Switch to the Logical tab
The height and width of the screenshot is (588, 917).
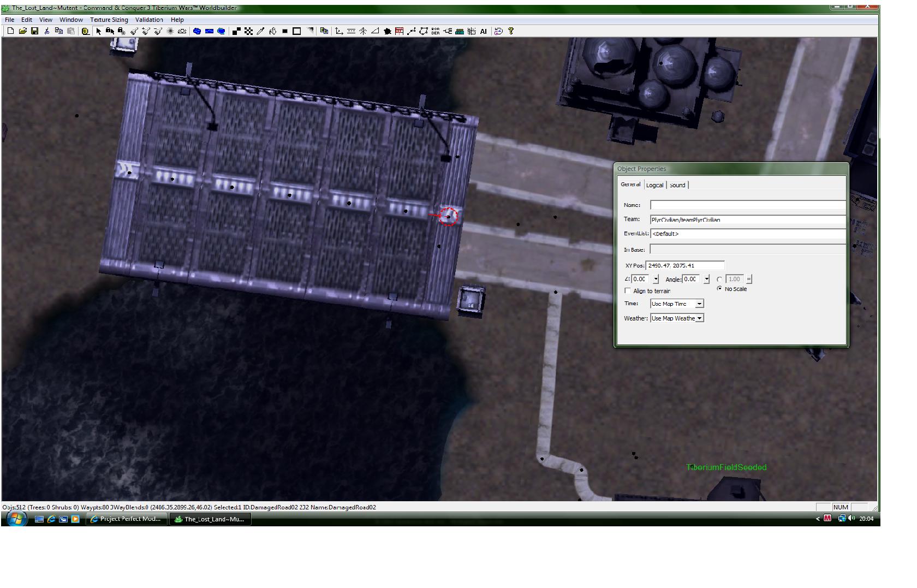[654, 185]
